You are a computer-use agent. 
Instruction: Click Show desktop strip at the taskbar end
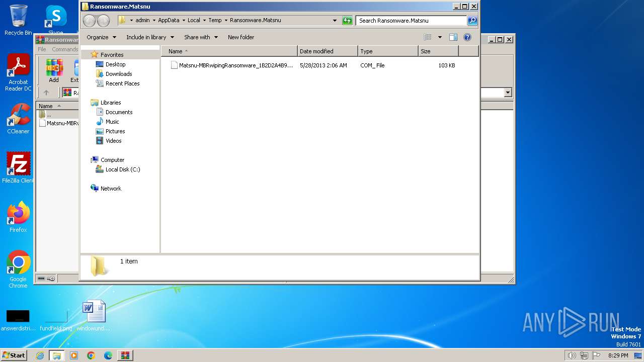(638, 355)
